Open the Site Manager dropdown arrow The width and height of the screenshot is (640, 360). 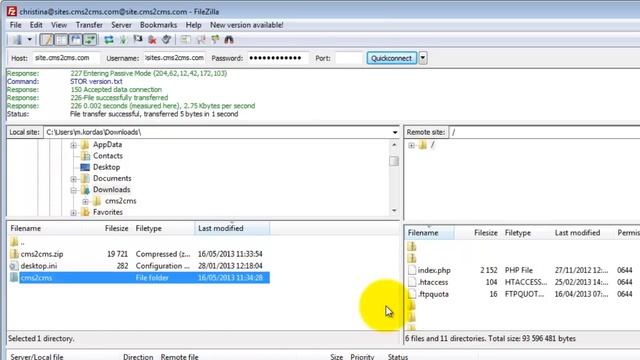pos(29,40)
